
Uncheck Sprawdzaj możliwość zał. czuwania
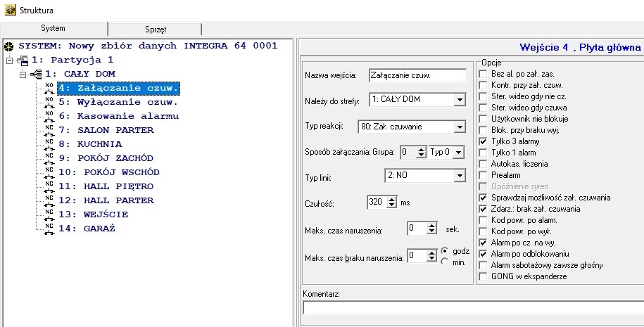pyautogui.click(x=483, y=198)
